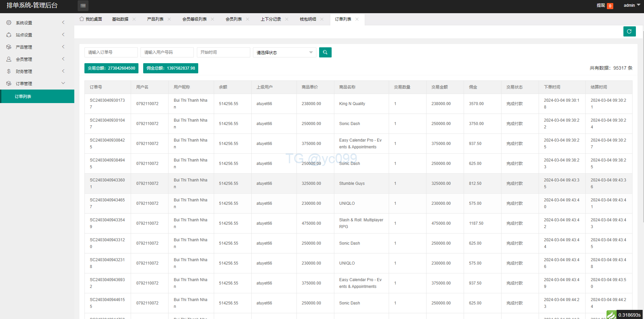The image size is (644, 319).
Task: Click the green refresh icon button
Action: coord(629,31)
